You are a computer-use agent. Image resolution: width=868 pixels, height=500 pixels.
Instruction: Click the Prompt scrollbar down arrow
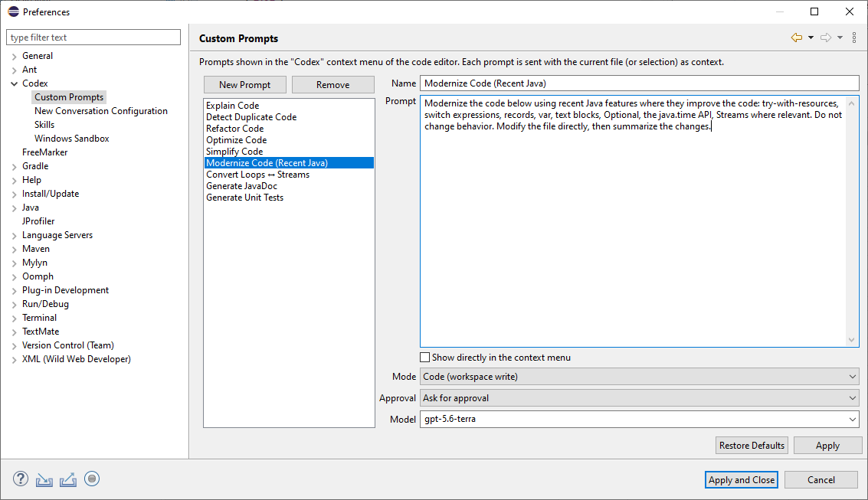pyautogui.click(x=852, y=340)
